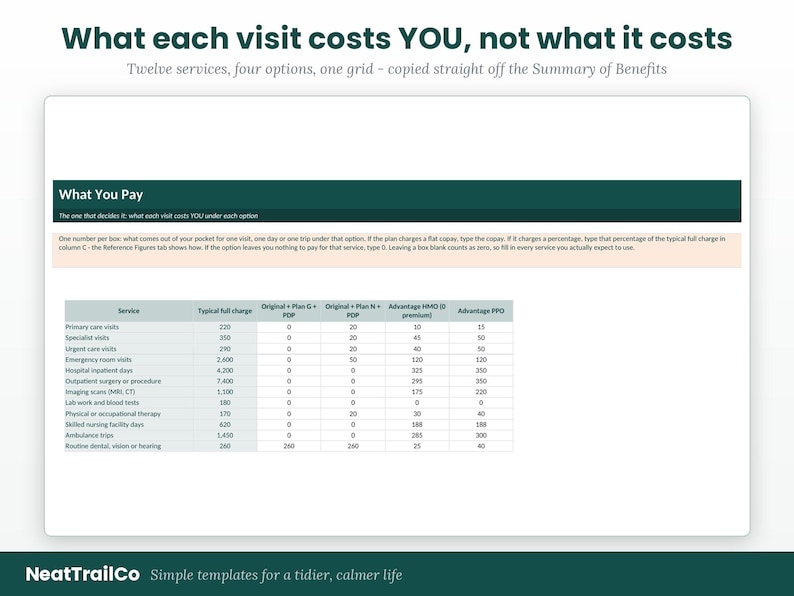
Task: Click the 7,400 Outpatient surgery full charge
Action: (x=225, y=381)
